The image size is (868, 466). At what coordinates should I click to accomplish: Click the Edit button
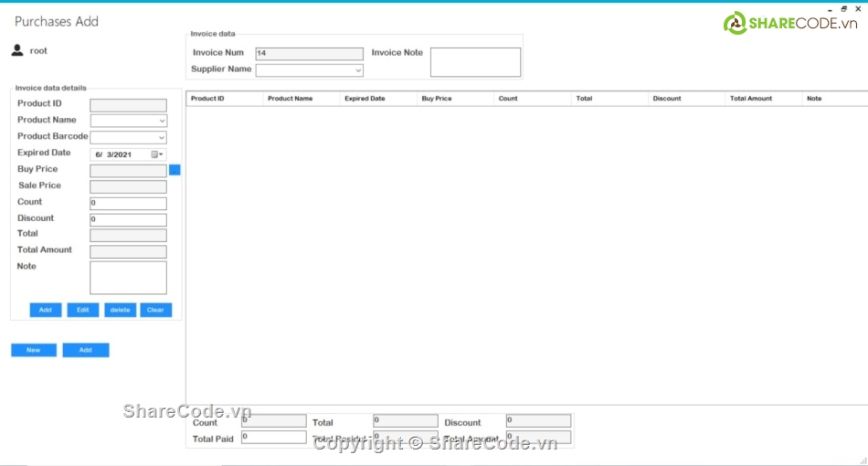coord(82,310)
